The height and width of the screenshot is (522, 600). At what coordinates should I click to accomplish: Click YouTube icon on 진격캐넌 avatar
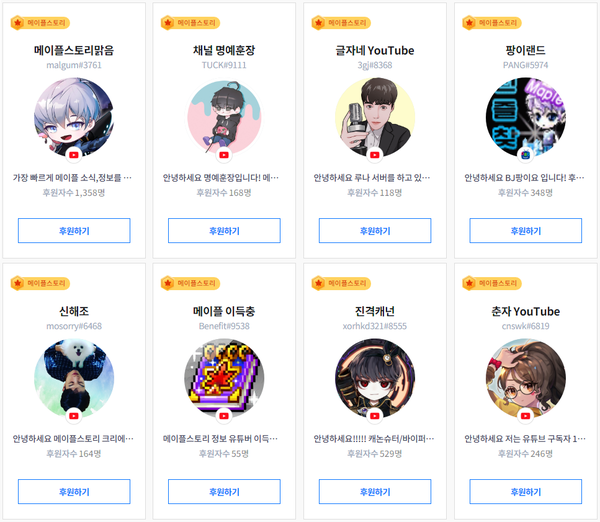point(375,416)
